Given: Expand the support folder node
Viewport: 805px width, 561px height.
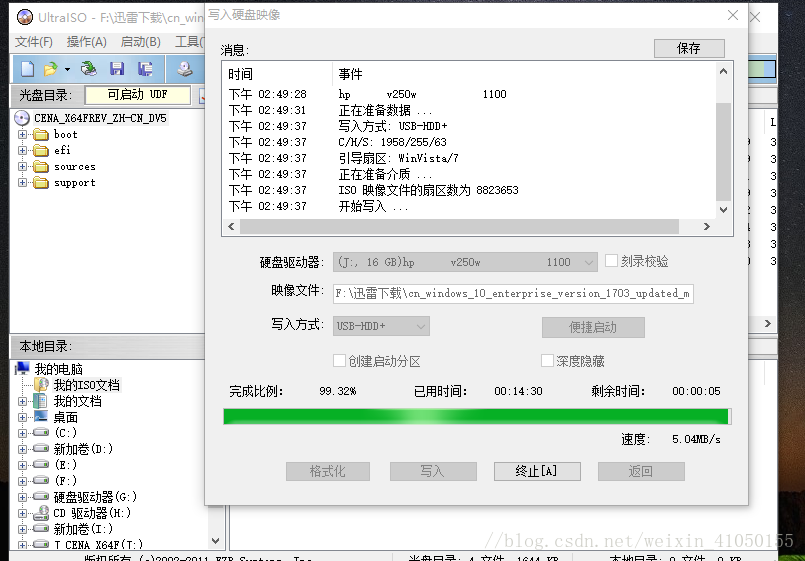Looking at the screenshot, I should pyautogui.click(x=22, y=182).
